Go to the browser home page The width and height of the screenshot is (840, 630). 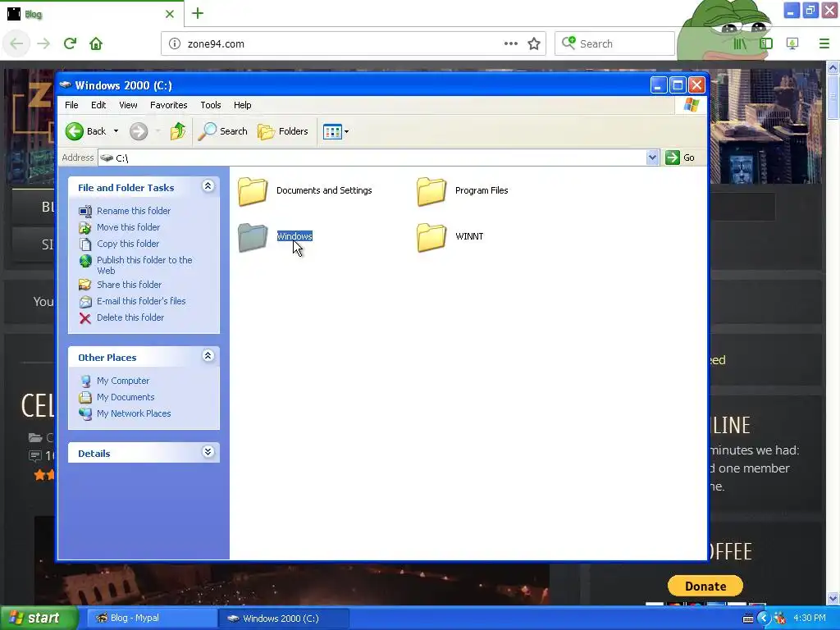96,43
